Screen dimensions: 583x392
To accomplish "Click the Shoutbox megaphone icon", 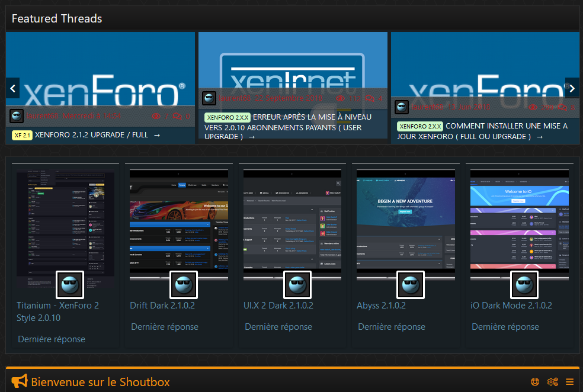I will (20, 381).
